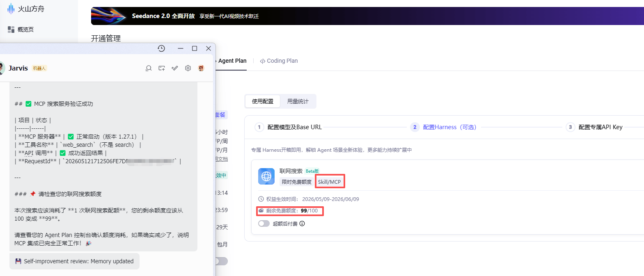
Task: Click the Beta版 label
Action: point(312,171)
